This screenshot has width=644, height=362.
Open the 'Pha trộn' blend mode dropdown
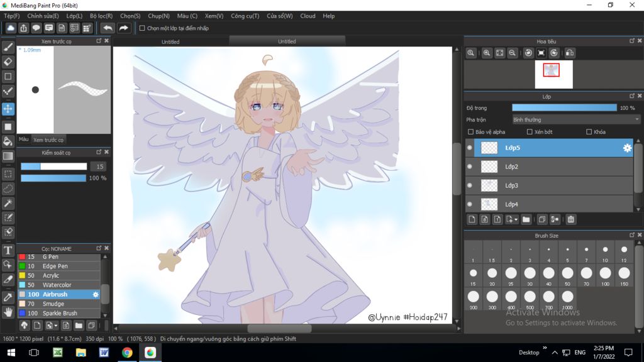[576, 120]
